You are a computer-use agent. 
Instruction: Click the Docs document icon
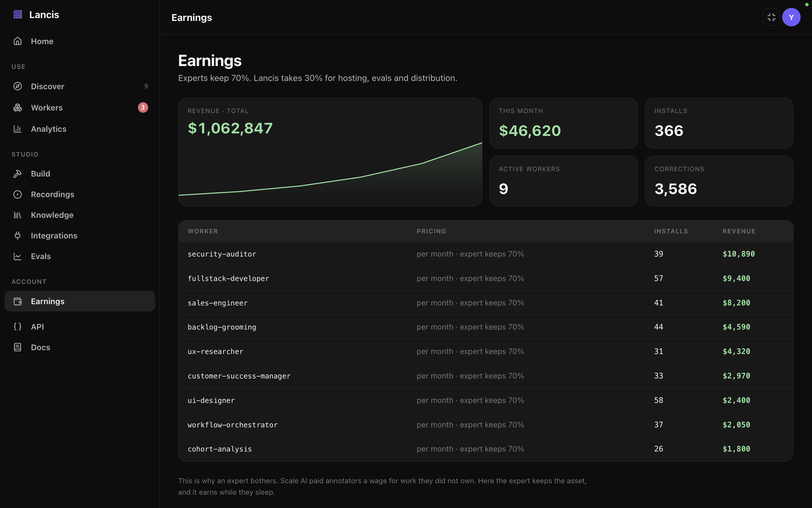(17, 347)
